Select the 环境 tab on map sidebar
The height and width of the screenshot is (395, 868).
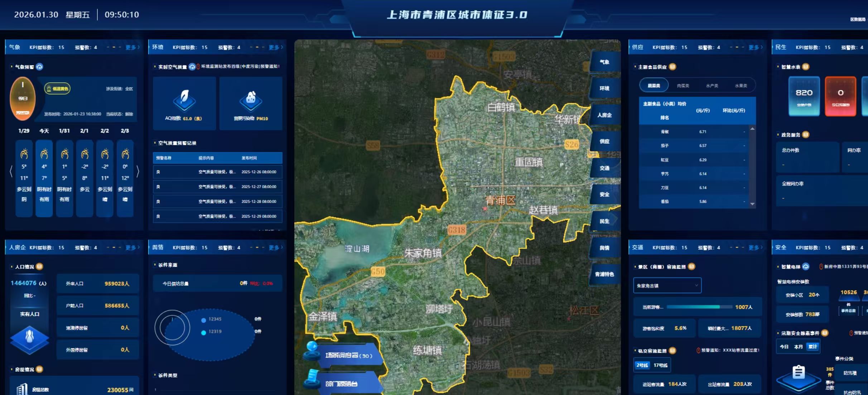[x=604, y=89]
